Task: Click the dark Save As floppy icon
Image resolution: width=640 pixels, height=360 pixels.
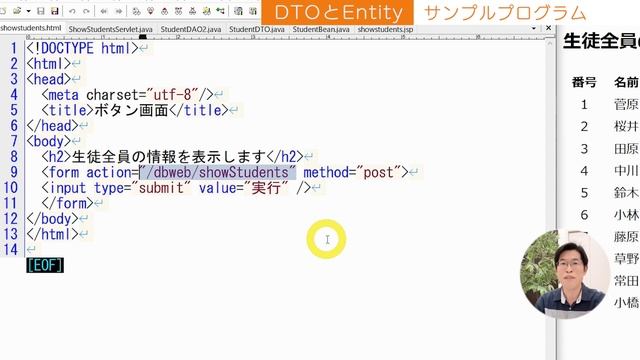Action: click(x=54, y=11)
